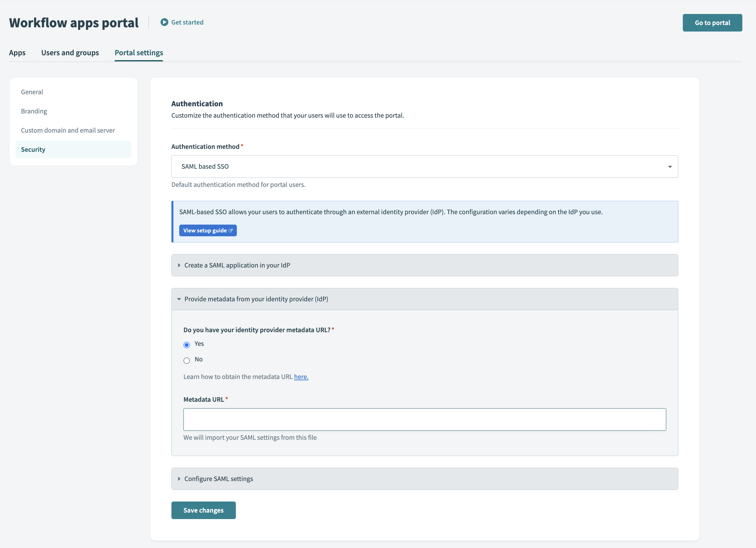Viewport: 756px width, 548px height.
Task: Select the No radio option for metadata URL
Action: [187, 360]
